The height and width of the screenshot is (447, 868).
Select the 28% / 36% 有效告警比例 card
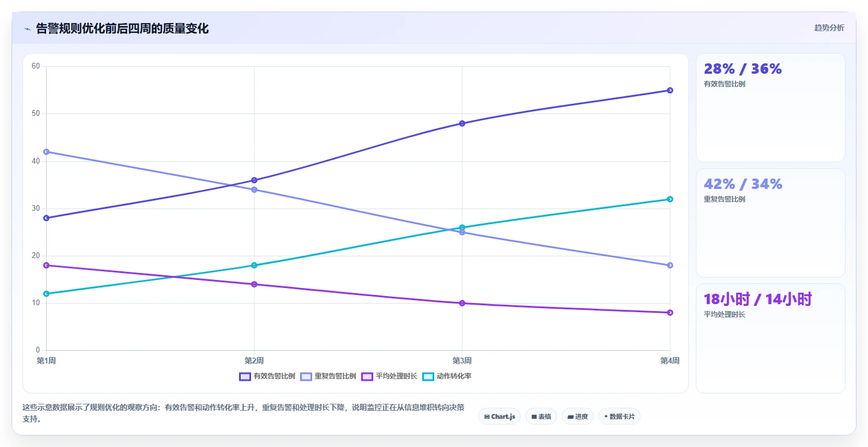[x=770, y=108]
